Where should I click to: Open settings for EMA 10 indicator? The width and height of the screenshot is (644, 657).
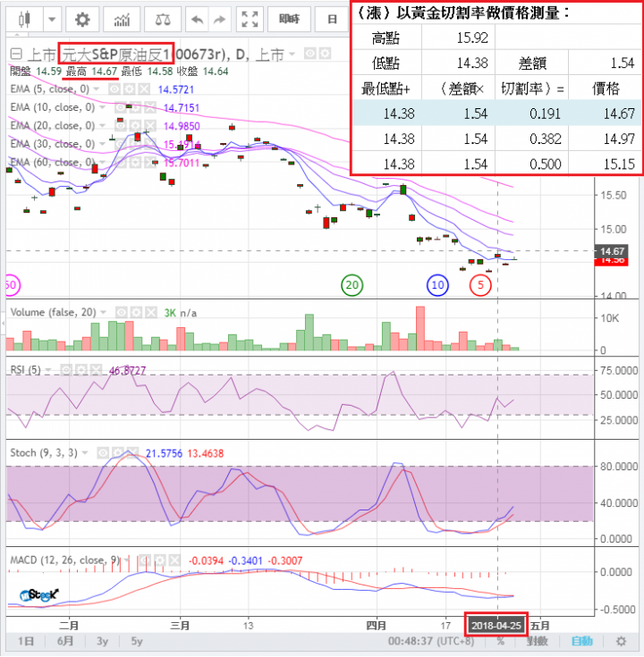click(x=135, y=107)
